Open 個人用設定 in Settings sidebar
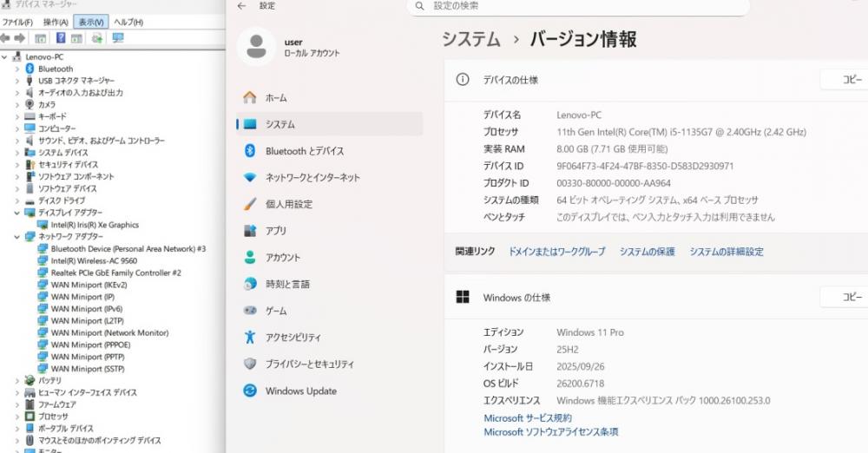 (x=329, y=204)
